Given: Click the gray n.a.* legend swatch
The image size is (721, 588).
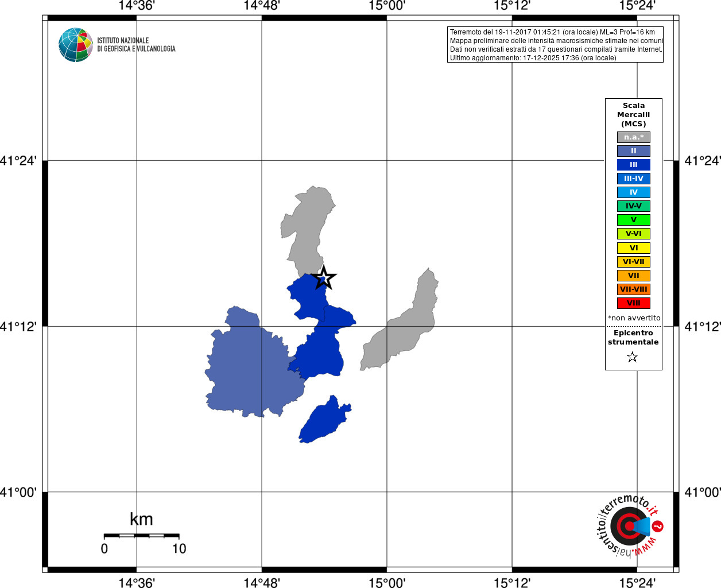Looking at the screenshot, I should point(634,137).
